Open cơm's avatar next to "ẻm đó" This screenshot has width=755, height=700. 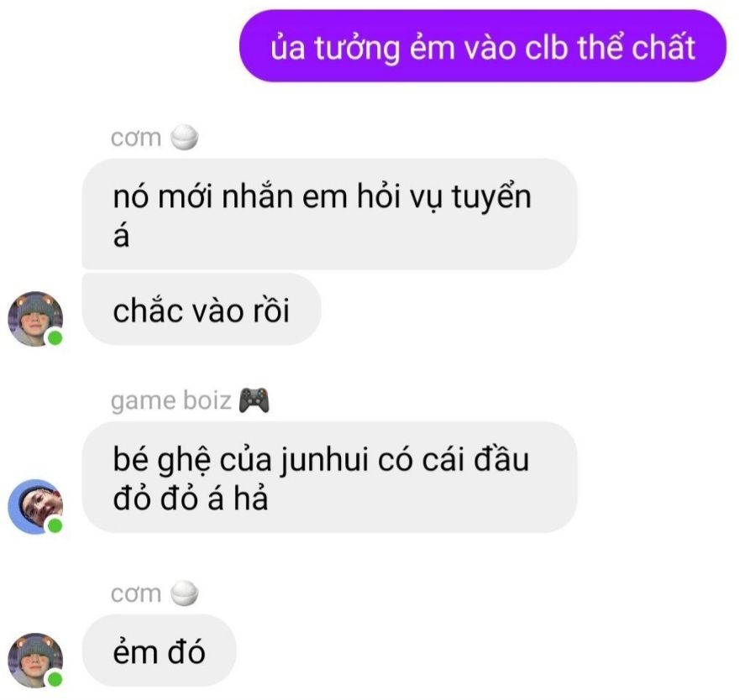pyautogui.click(x=35, y=661)
